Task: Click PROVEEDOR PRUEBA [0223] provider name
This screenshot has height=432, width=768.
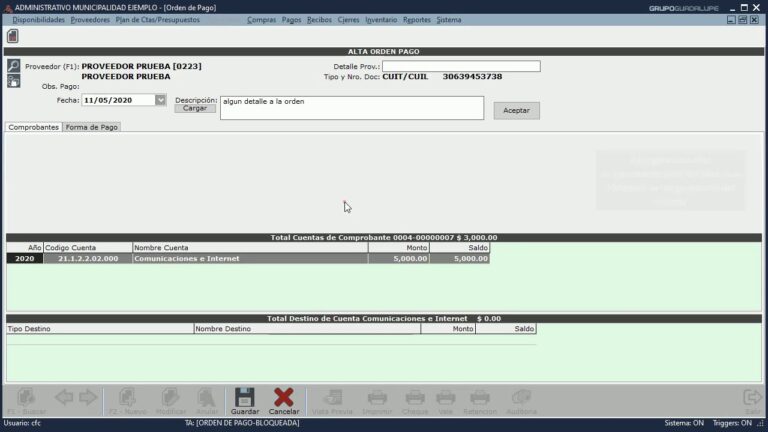Action: (x=142, y=66)
